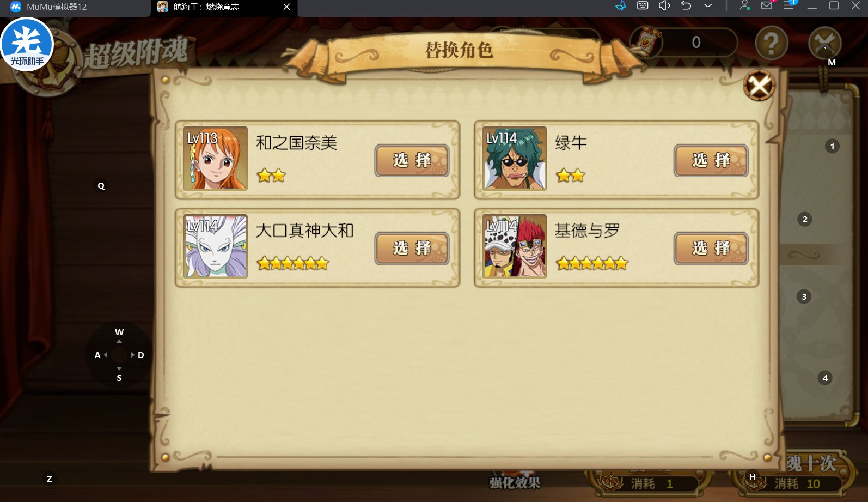Toggle the emulator volume icon
This screenshot has width=868, height=502.
click(x=664, y=6)
